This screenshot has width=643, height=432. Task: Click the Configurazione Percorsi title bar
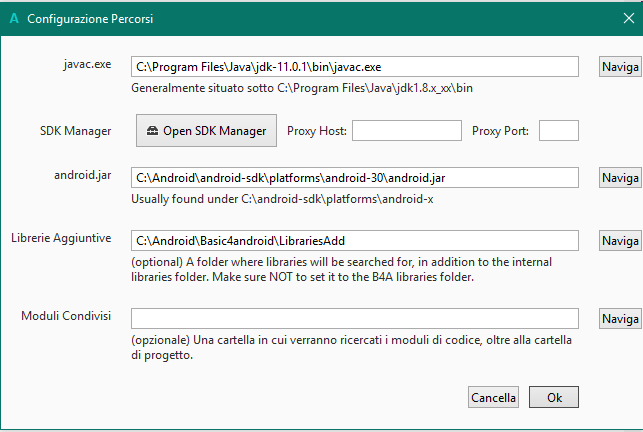coord(300,19)
